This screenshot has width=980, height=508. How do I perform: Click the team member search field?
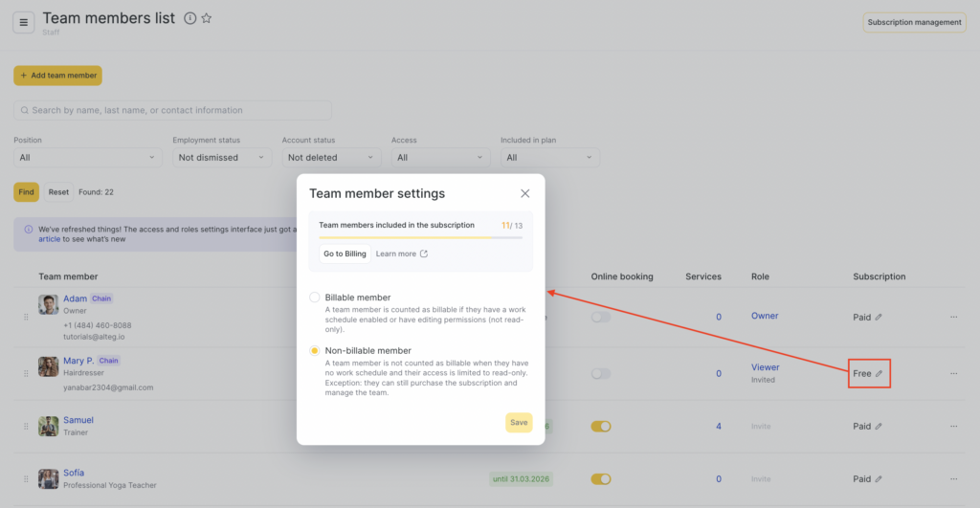point(172,110)
